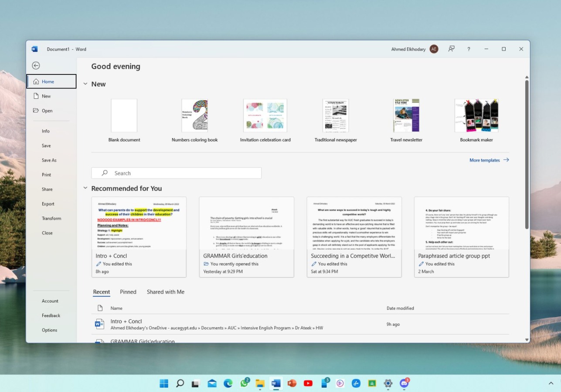This screenshot has width=561, height=392.
Task: Open PowerPoint from the taskbar
Action: tap(292, 383)
